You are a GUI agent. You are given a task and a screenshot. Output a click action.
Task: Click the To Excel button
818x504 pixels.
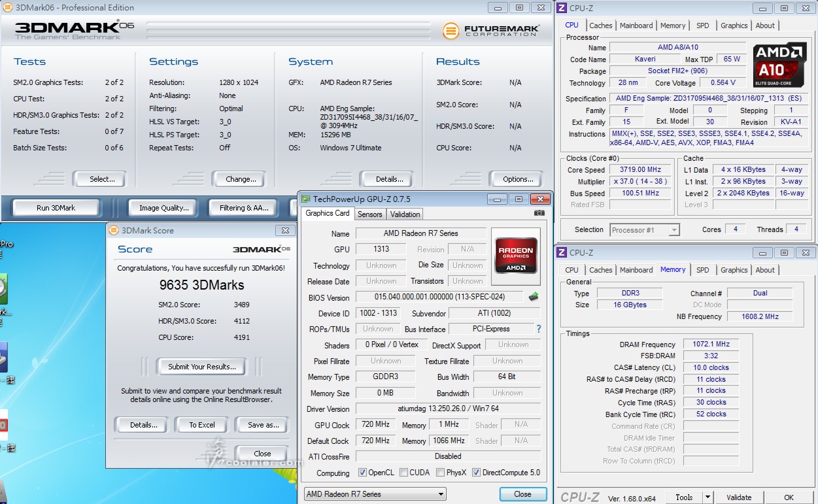202,425
